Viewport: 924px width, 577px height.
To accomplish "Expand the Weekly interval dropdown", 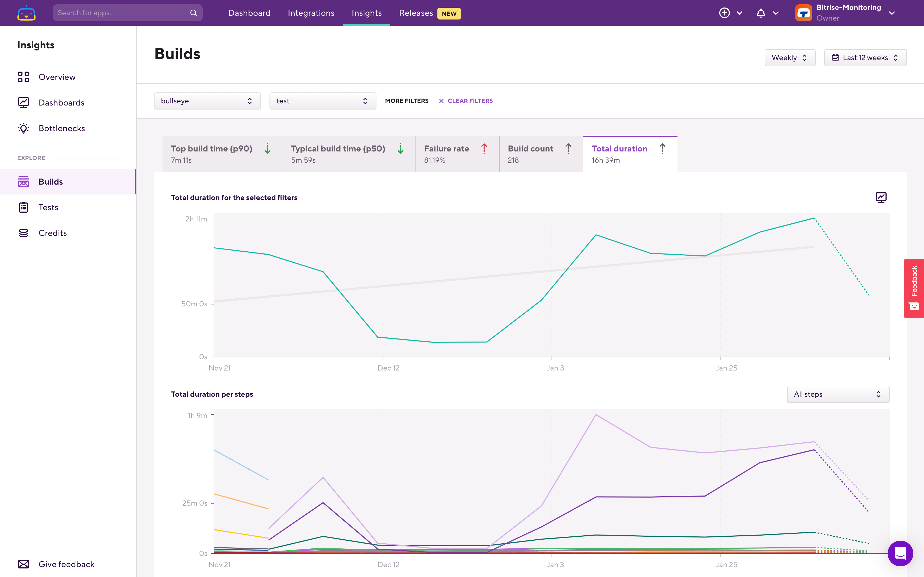I will (x=789, y=58).
